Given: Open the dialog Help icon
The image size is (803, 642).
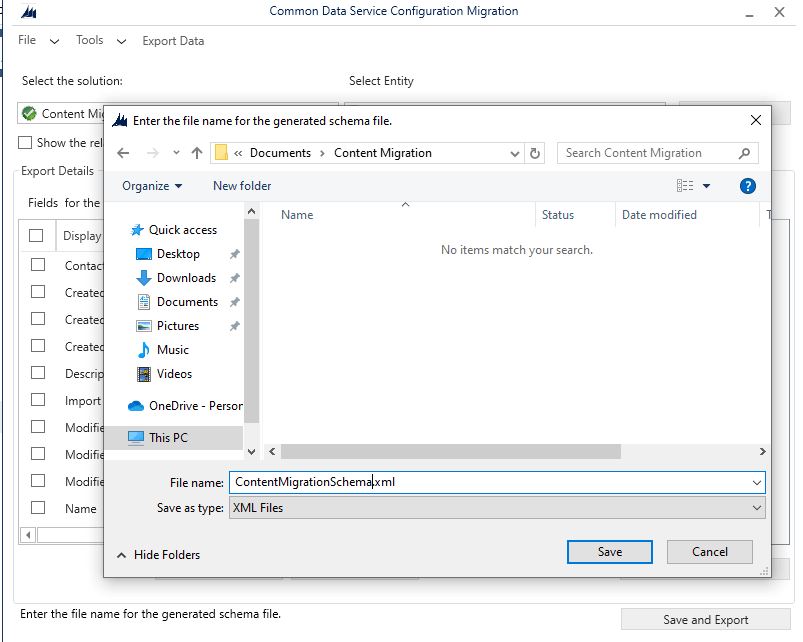Looking at the screenshot, I should 748,186.
